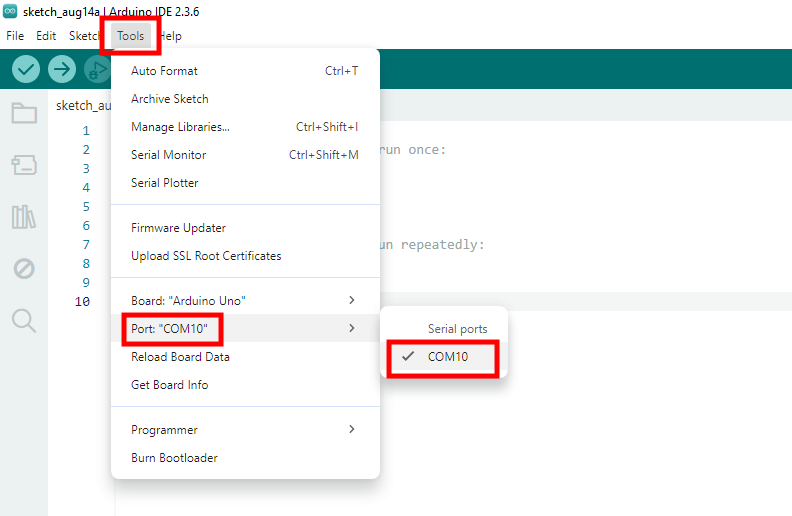The image size is (792, 516).
Task: Open the Library Manager books icon
Action: click(24, 217)
